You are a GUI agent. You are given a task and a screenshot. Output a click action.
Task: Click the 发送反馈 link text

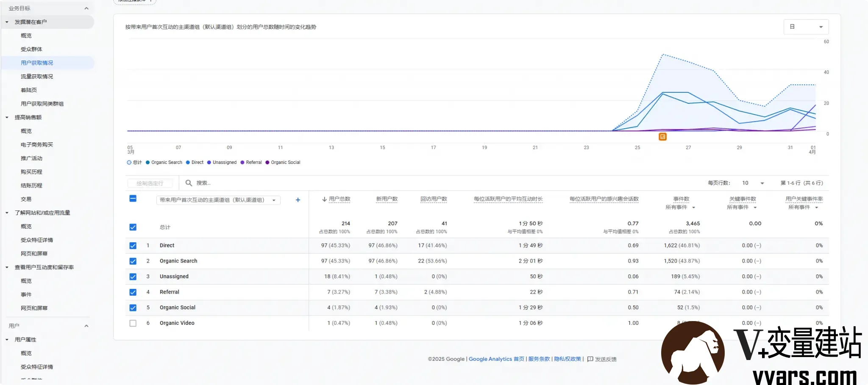point(606,359)
